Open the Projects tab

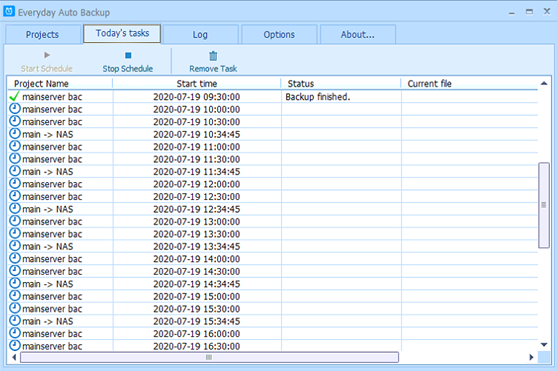[43, 34]
